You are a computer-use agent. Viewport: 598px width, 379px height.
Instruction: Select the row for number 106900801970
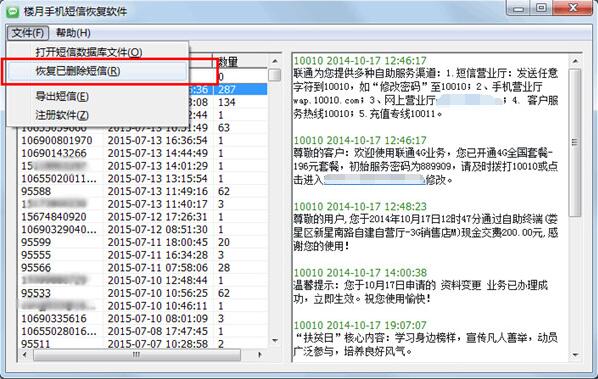click(x=143, y=140)
